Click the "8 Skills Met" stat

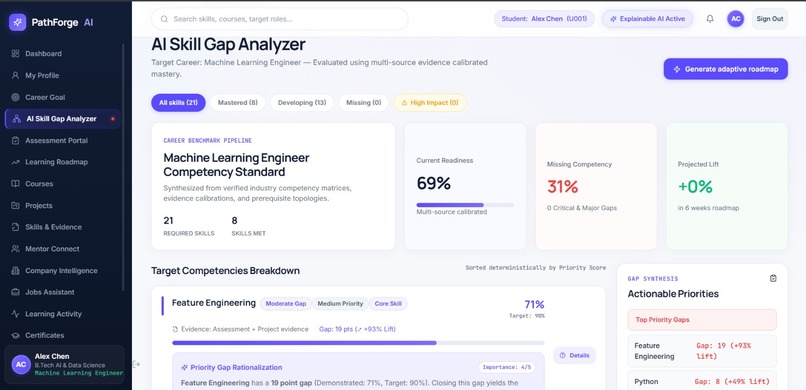248,226
